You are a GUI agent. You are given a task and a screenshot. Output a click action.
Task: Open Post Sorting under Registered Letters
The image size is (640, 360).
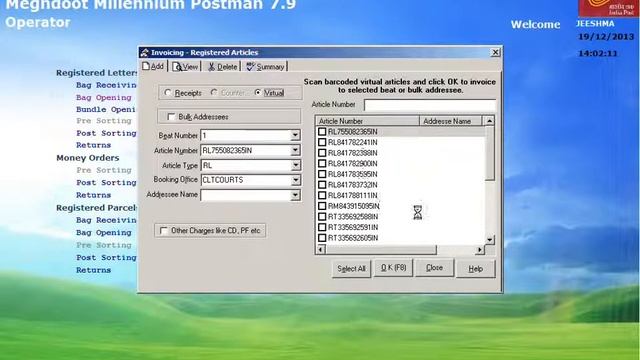pos(106,133)
